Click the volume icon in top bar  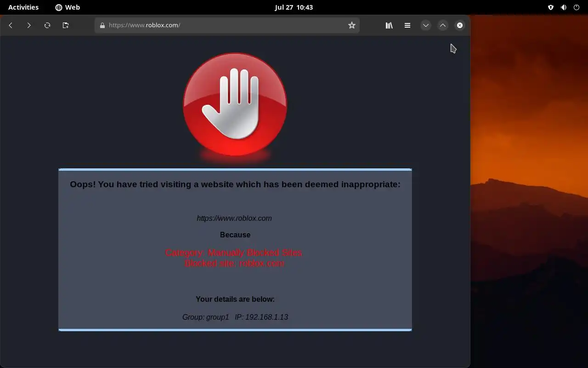click(564, 7)
